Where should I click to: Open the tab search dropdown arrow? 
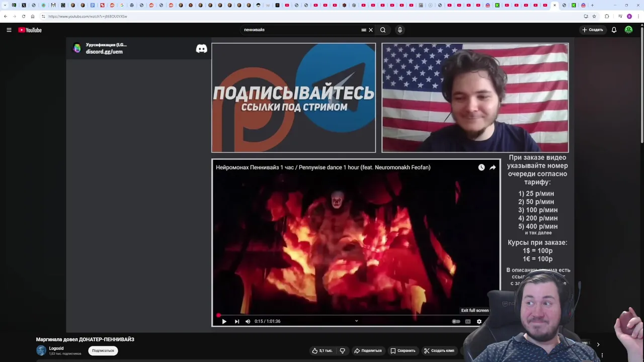[x=5, y=5]
